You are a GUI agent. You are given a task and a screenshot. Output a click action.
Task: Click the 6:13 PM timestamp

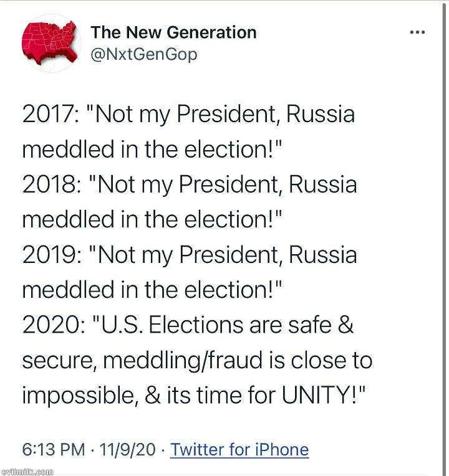(52, 449)
